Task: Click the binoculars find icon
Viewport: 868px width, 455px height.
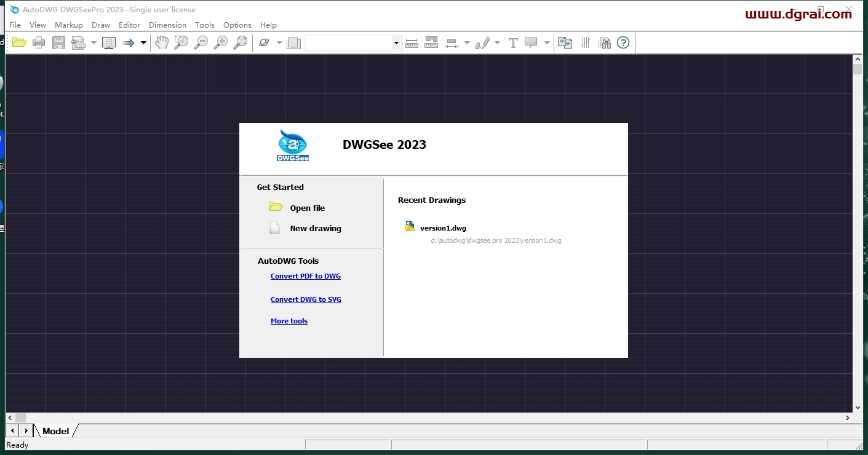Action: coord(605,42)
